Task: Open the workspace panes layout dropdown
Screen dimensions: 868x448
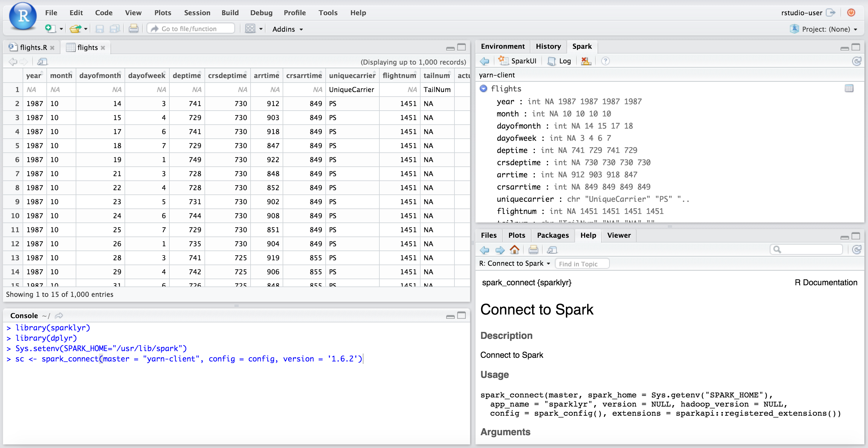Action: point(260,29)
